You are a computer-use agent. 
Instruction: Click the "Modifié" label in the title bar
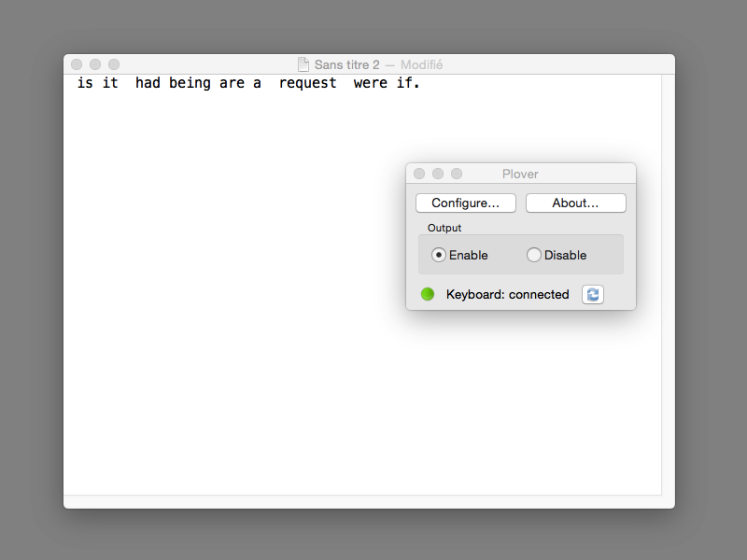422,64
